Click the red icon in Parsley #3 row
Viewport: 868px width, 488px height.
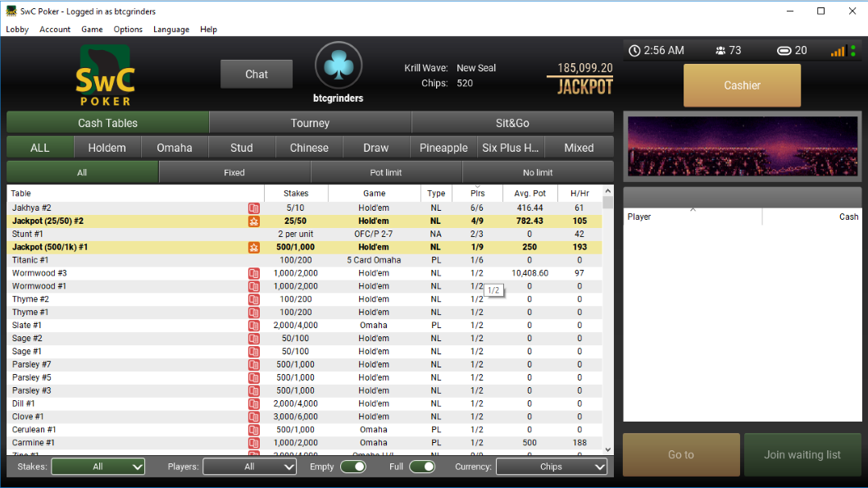click(x=253, y=391)
